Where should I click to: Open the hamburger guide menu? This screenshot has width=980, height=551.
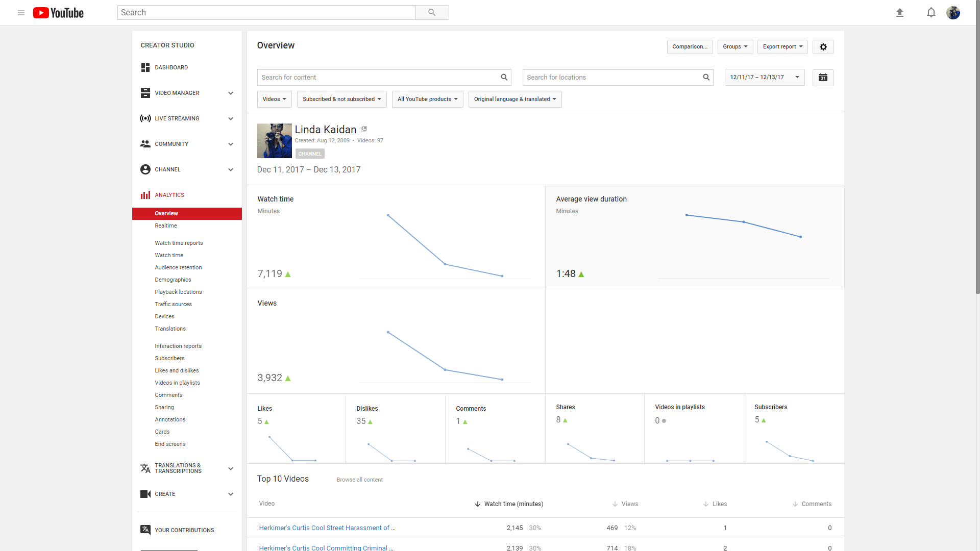(21, 13)
